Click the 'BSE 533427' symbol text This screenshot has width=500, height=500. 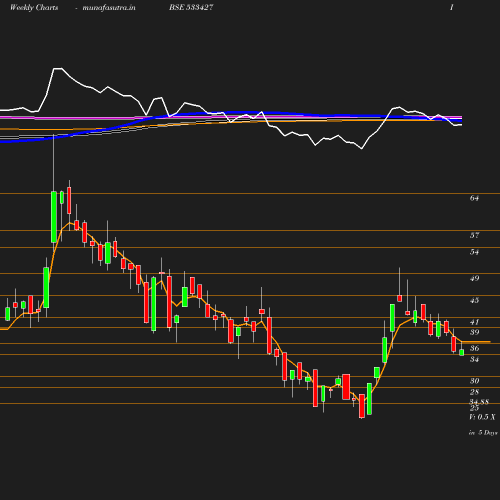(x=191, y=7)
